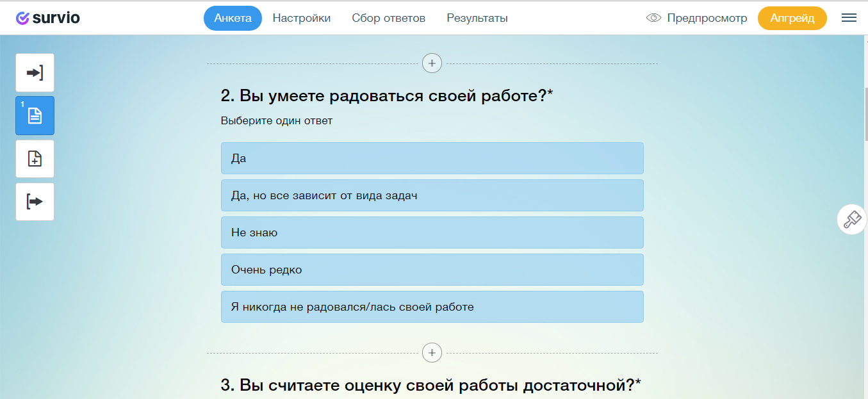Expand the add-question plus below question 2
The height and width of the screenshot is (399, 868).
point(432,352)
